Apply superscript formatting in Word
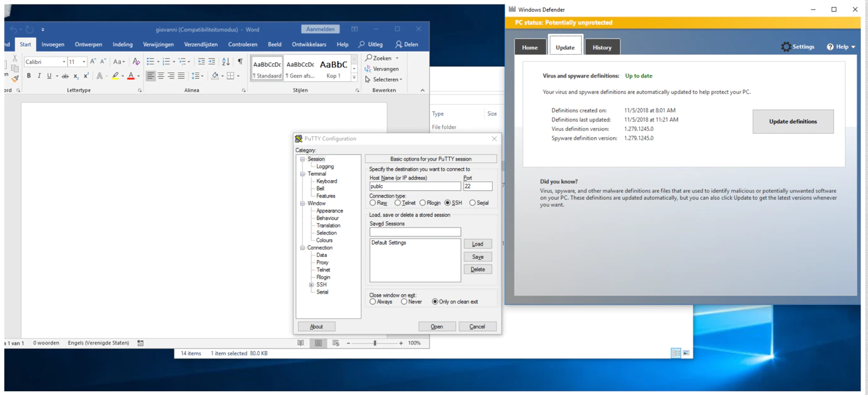 (x=86, y=76)
